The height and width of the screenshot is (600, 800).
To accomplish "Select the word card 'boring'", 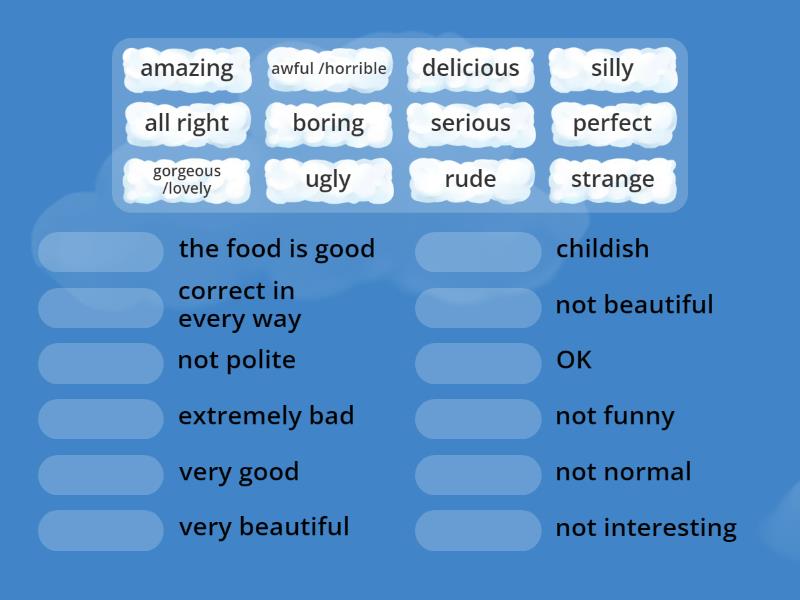I will click(329, 124).
